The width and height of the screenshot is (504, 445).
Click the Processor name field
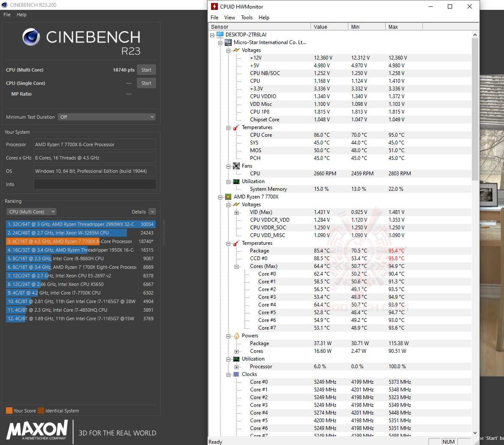pos(95,144)
